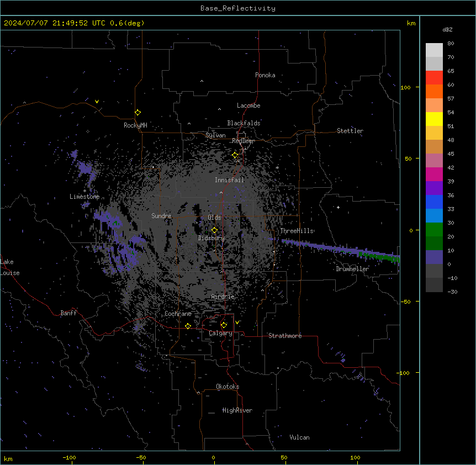Click the km label in the bottom-left corner

tap(8, 458)
